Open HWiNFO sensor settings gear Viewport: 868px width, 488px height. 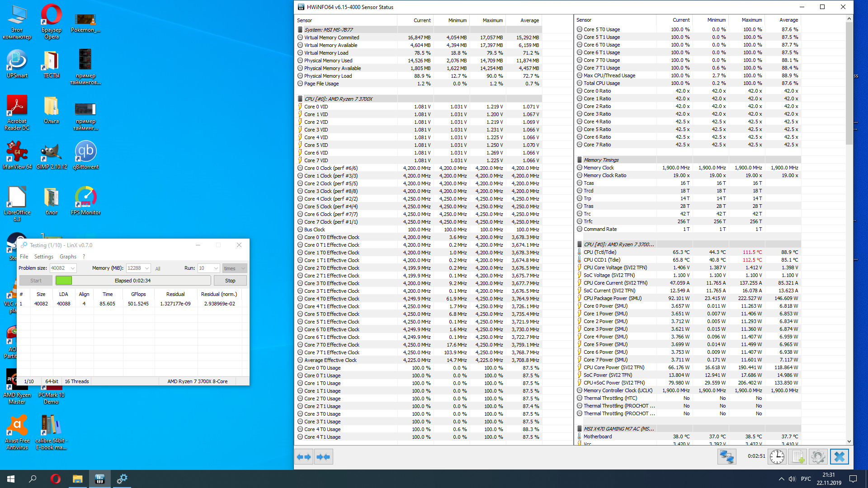click(x=818, y=457)
